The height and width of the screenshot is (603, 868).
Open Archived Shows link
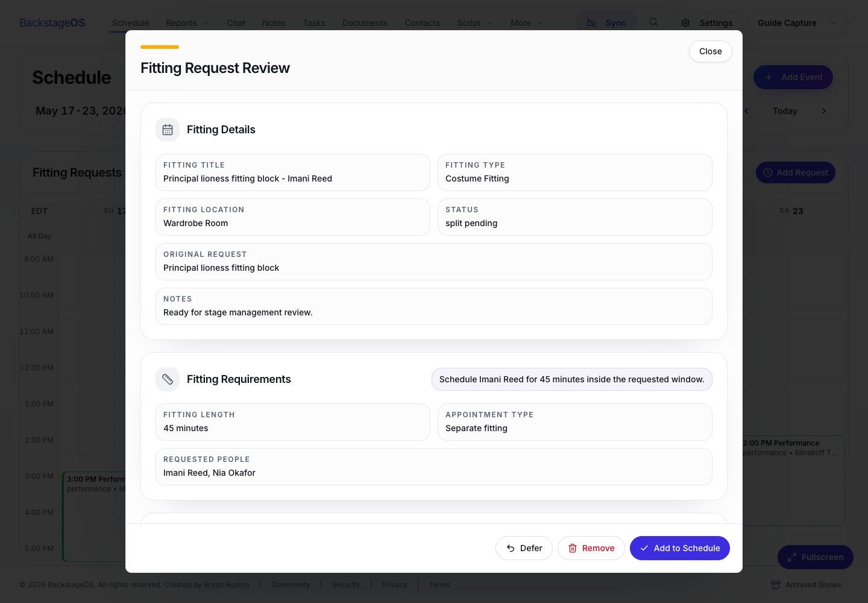point(807,585)
